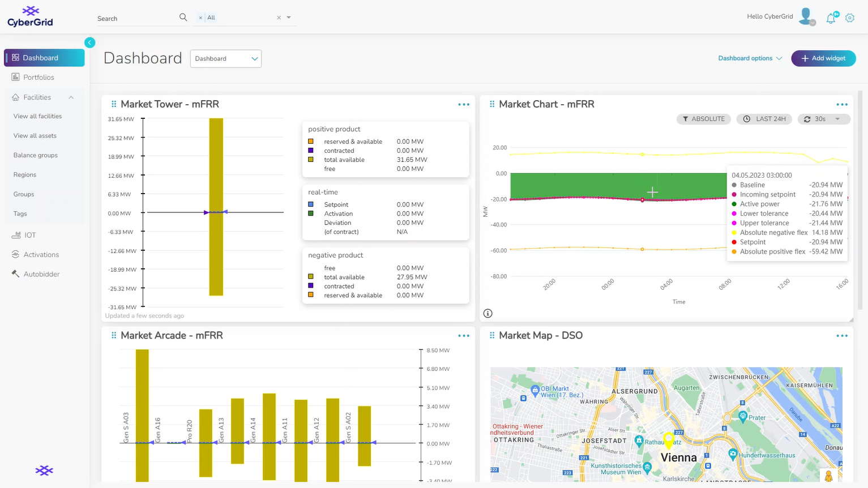The height and width of the screenshot is (488, 868).
Task: Open Portfolios in the sidebar
Action: click(x=39, y=78)
